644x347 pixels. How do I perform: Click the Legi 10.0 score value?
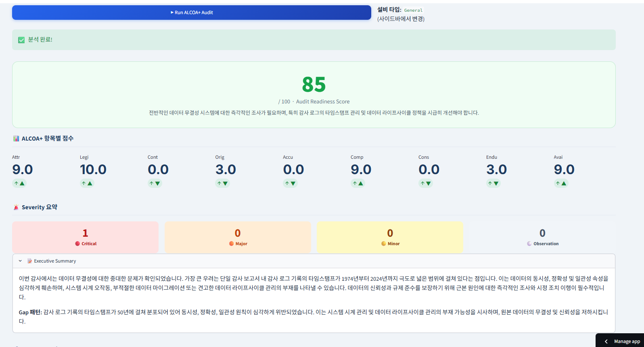click(93, 170)
